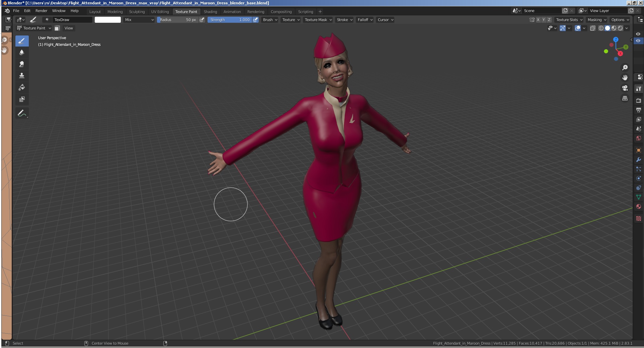Open the Mix blend mode dropdown
The image size is (644, 348).
click(x=139, y=20)
